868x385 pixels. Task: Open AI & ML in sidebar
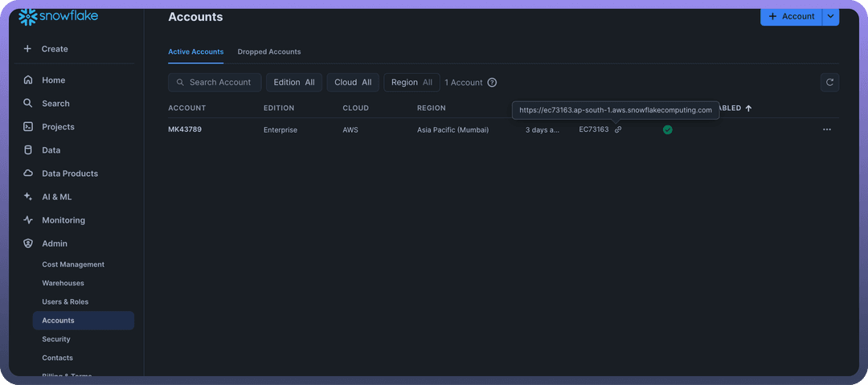56,197
